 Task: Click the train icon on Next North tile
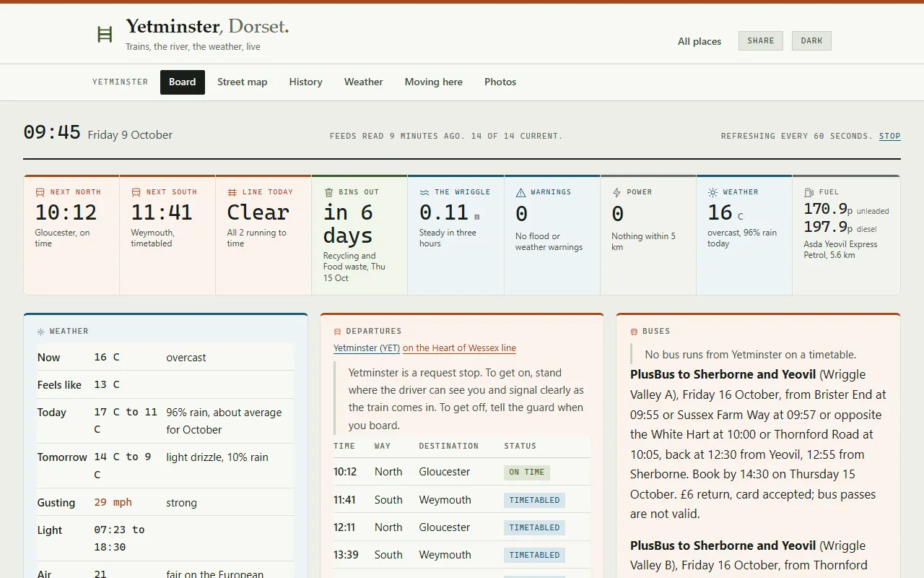point(40,192)
